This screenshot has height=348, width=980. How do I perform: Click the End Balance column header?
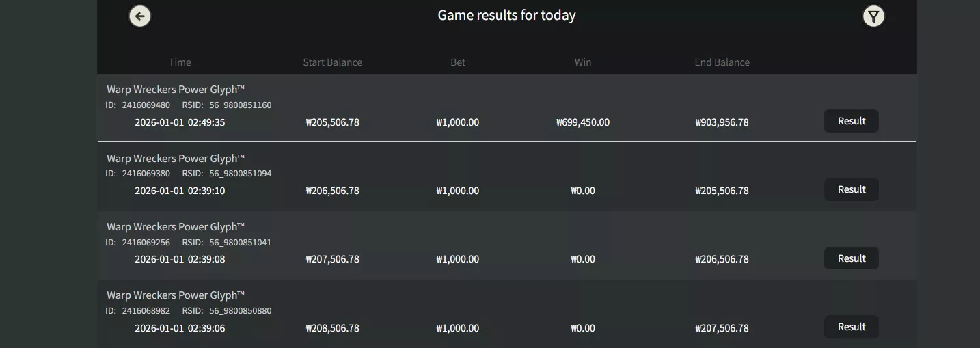coord(722,62)
